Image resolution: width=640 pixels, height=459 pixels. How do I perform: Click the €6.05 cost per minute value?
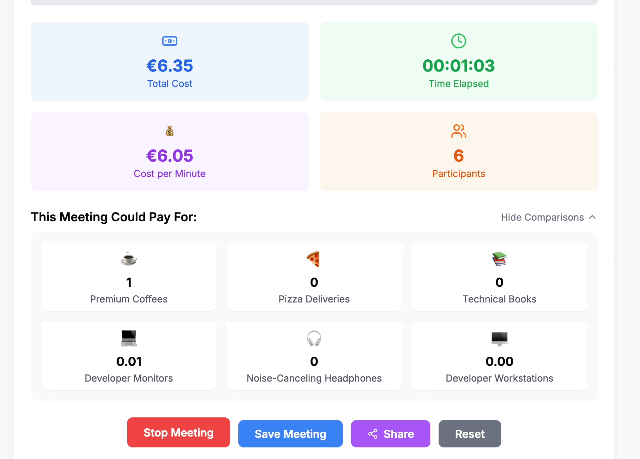169,156
